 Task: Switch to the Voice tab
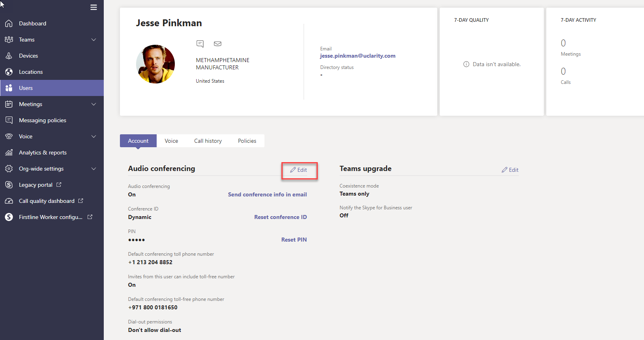pyautogui.click(x=171, y=141)
